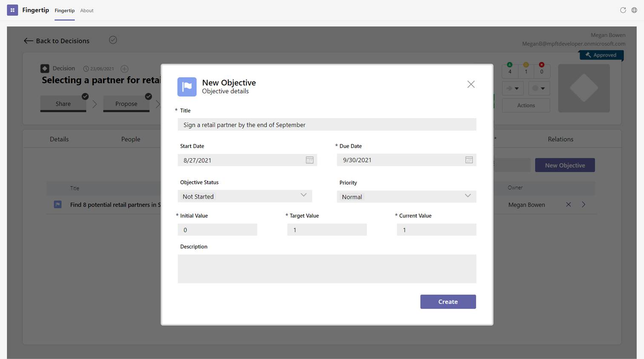Screen dimensions: 644x359
Task: Click the Propose stage button
Action: pyautogui.click(x=126, y=104)
